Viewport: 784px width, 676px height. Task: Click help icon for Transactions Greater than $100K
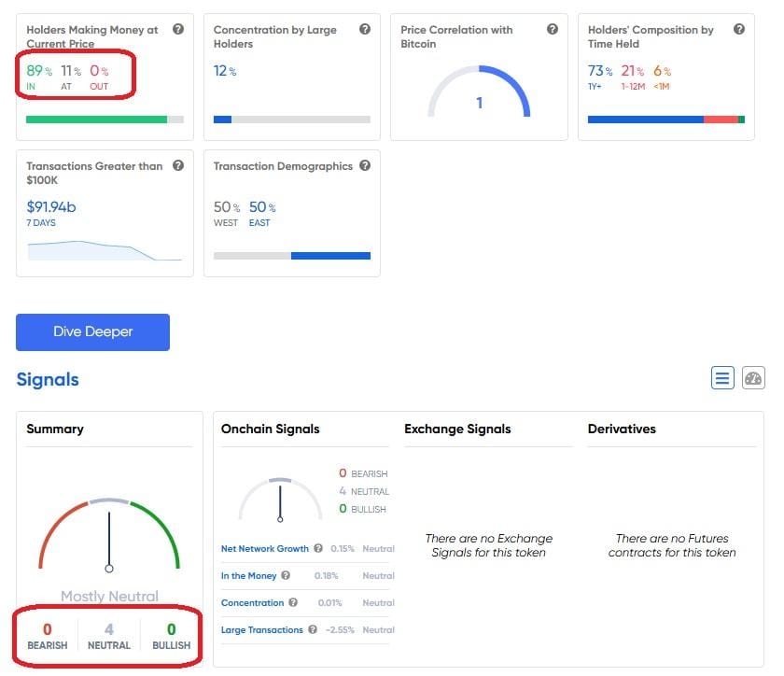177,166
